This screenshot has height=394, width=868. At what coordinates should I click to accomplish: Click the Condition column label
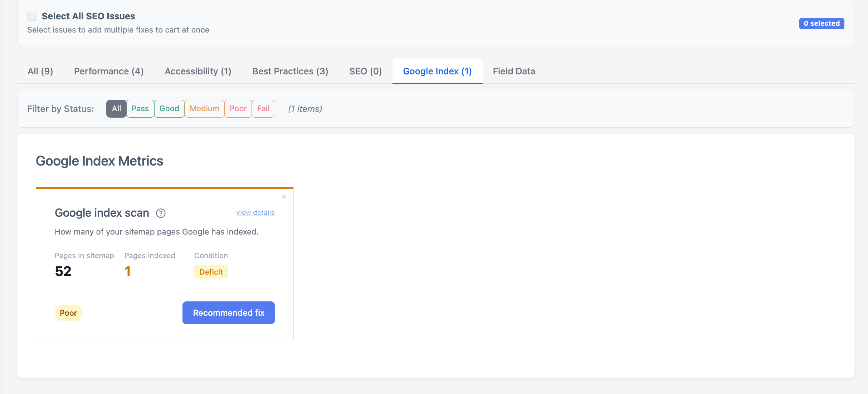point(211,256)
